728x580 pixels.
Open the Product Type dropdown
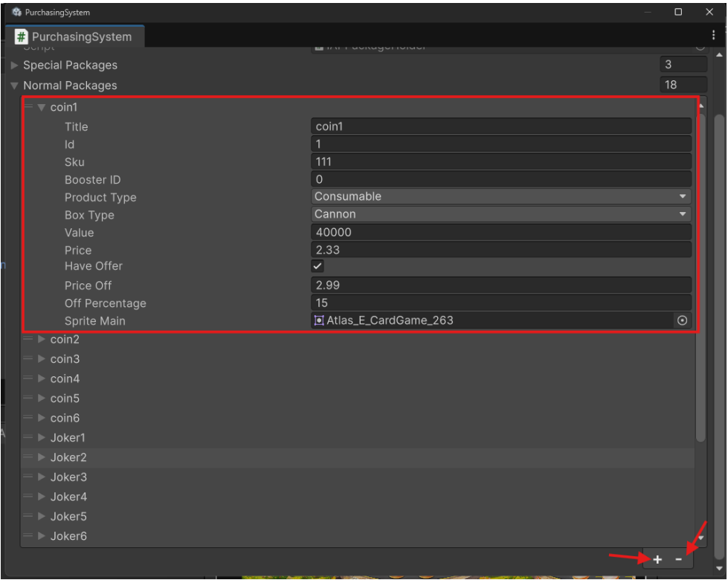pyautogui.click(x=501, y=197)
